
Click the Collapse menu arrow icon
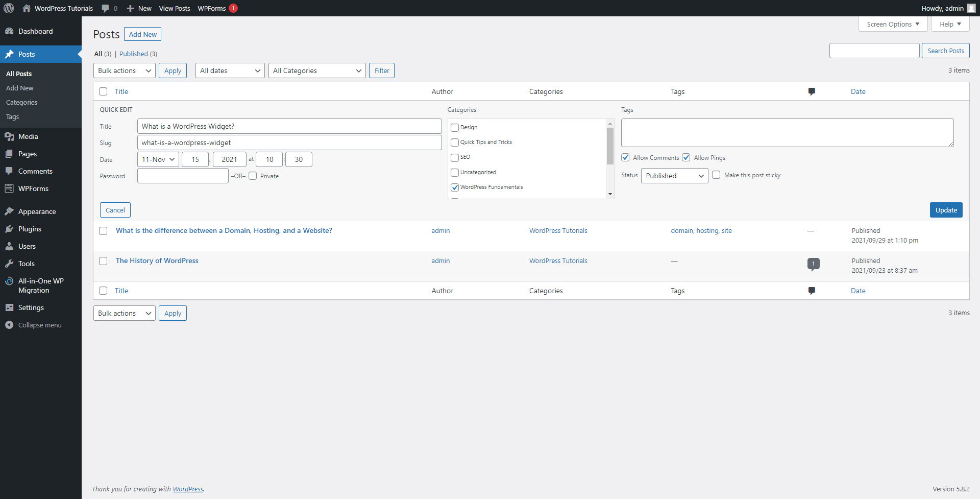tap(9, 325)
